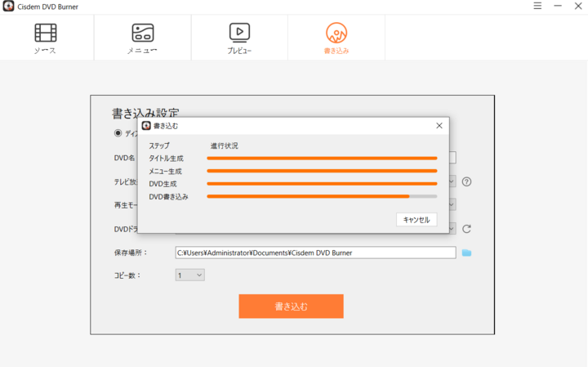Open the プレビュー (Preview) tab
The image size is (588, 367).
239,38
